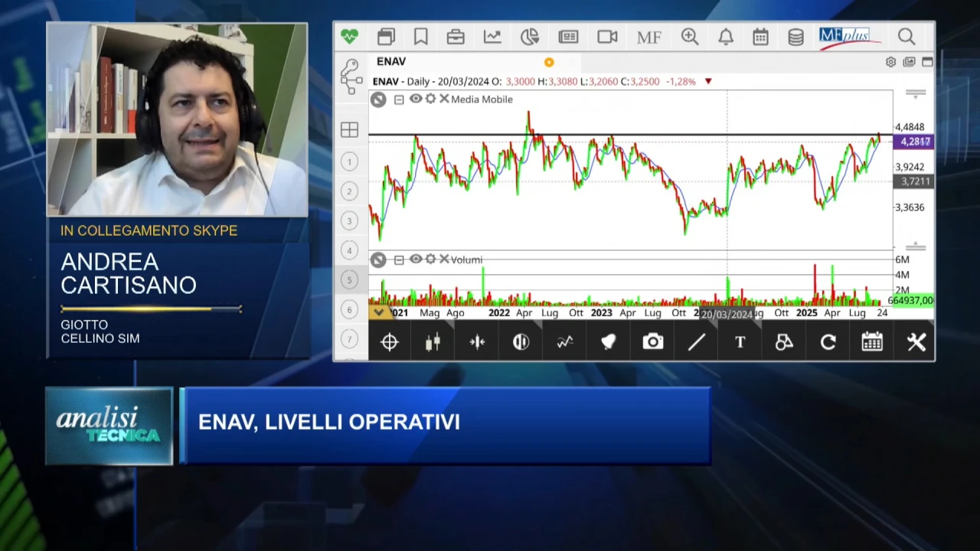Open the grid layout icon in the left sidebar
This screenshot has width=980, height=551.
(x=349, y=130)
